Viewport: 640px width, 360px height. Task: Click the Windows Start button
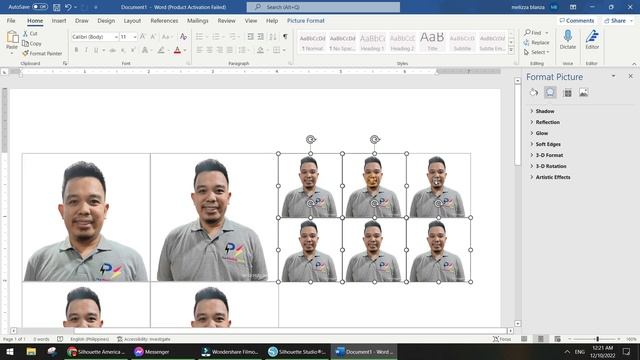point(10,351)
